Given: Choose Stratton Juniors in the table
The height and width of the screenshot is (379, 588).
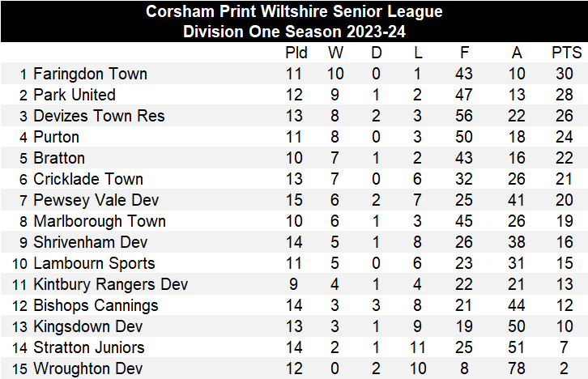Looking at the screenshot, I should [x=89, y=347].
